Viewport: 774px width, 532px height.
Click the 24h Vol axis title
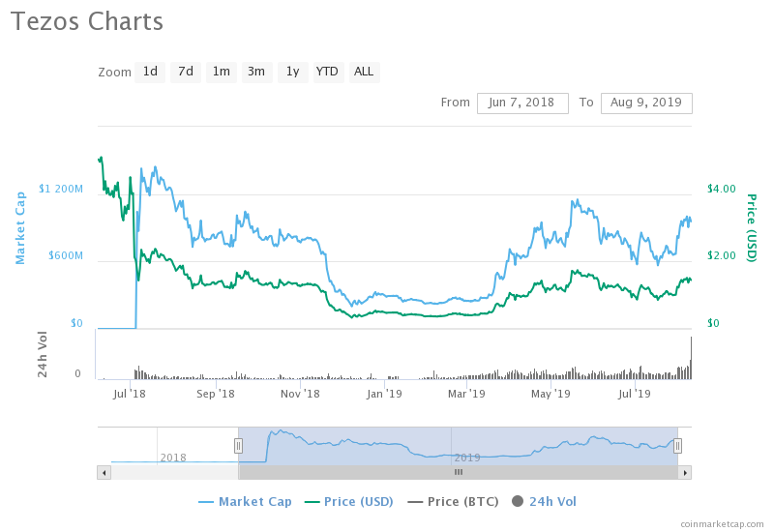(x=43, y=354)
